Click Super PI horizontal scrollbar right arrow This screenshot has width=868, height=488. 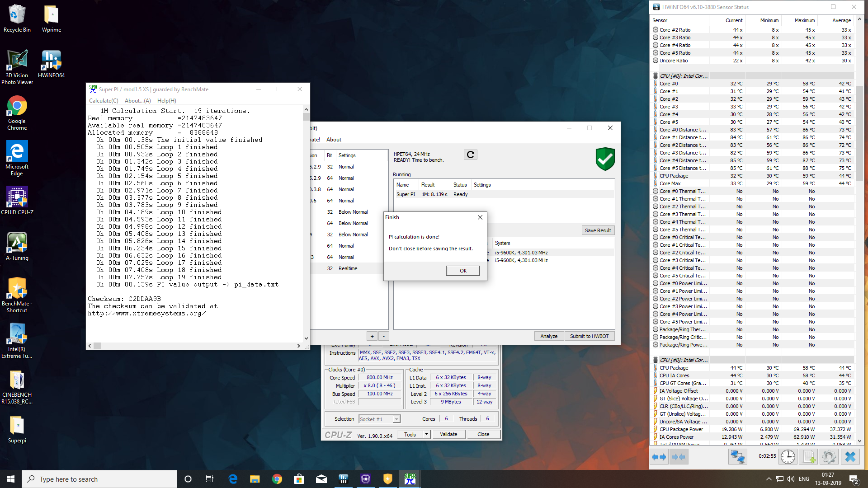click(x=298, y=346)
